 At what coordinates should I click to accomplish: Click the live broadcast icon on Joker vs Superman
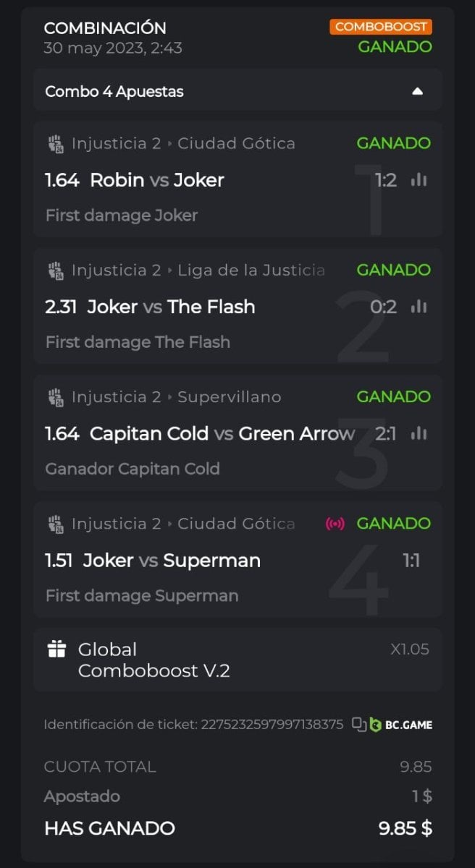[x=335, y=524]
